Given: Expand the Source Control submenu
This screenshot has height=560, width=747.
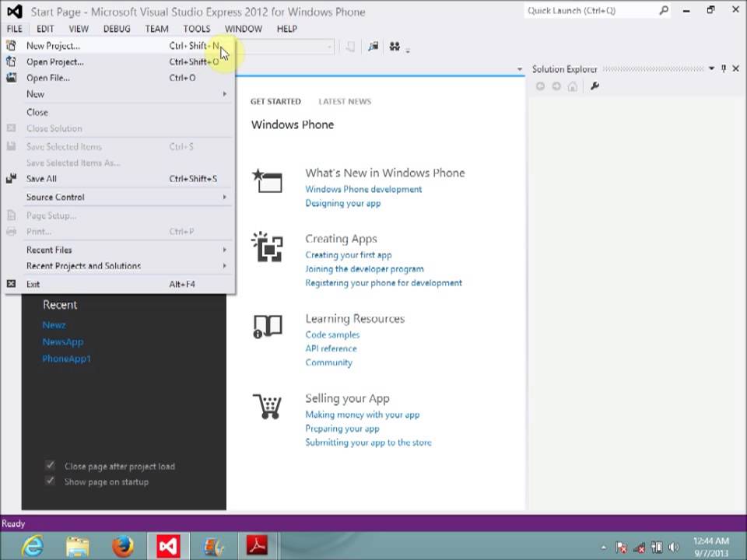Looking at the screenshot, I should 119,197.
